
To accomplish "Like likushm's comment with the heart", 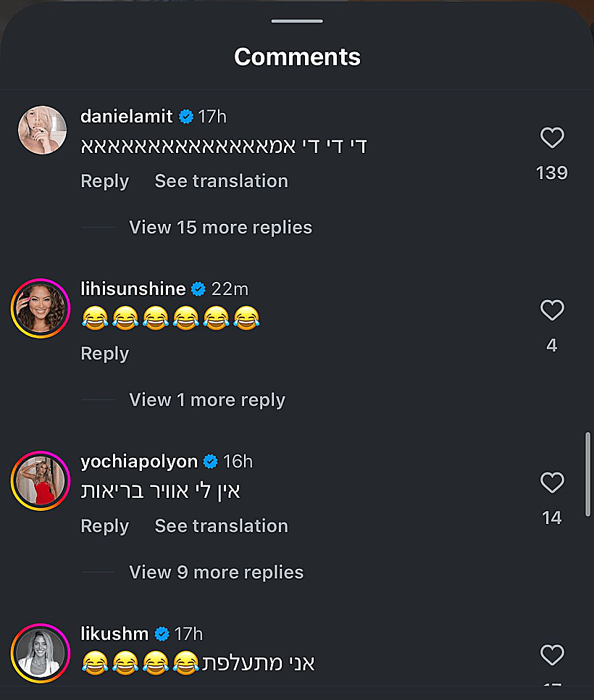I will coord(552,655).
